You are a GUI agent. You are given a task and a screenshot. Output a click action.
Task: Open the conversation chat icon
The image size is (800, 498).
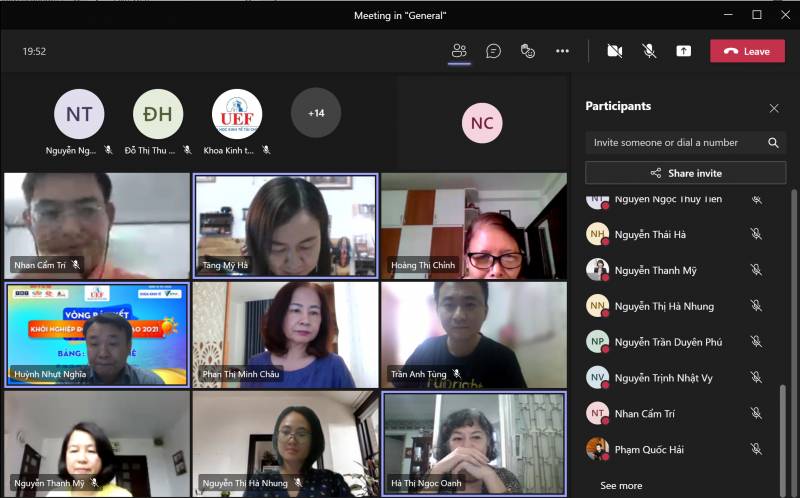click(493, 51)
